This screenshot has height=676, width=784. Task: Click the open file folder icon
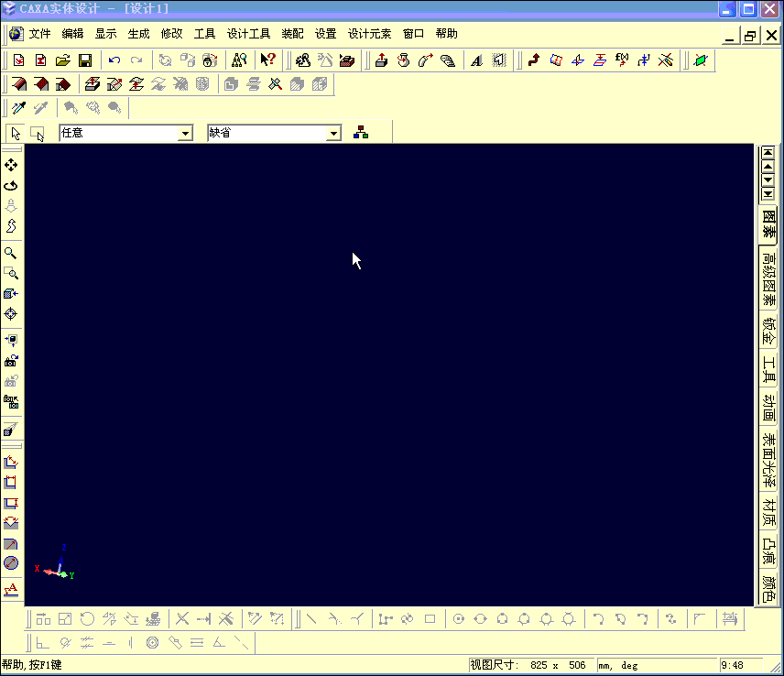(x=62, y=60)
